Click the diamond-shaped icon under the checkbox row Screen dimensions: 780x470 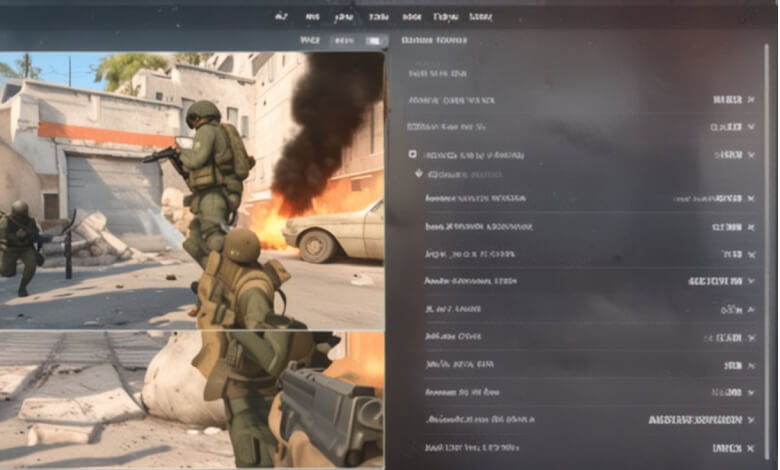[x=419, y=174]
